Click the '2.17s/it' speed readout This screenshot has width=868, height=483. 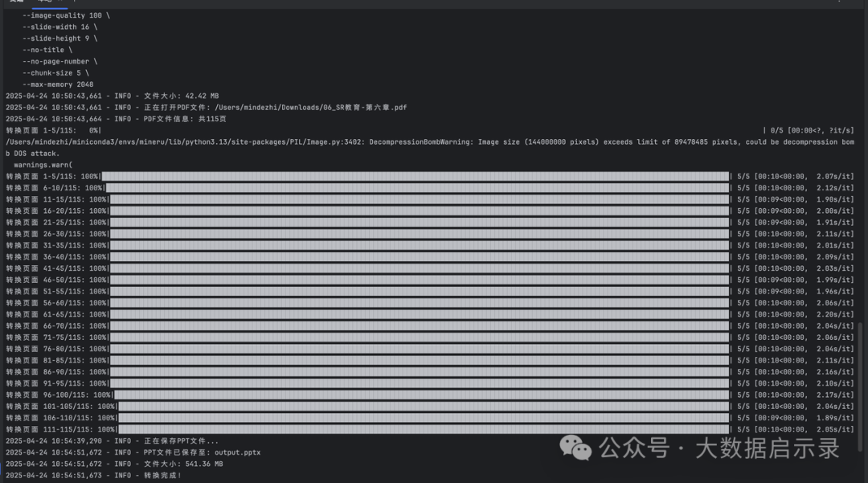click(833, 395)
